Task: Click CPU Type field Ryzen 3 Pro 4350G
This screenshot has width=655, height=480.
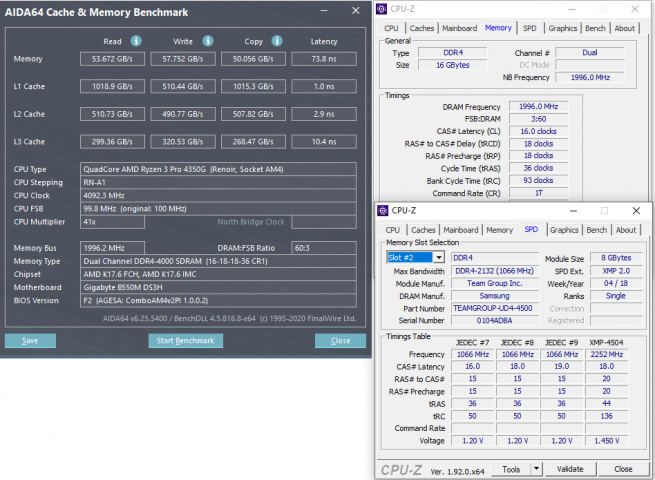Action: click(x=218, y=169)
